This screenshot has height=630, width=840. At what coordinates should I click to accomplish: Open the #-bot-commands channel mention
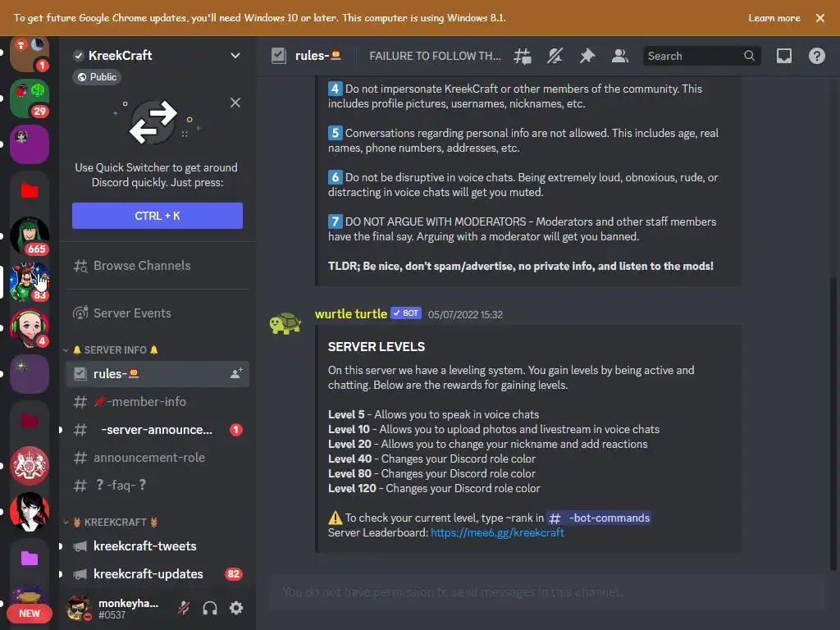click(599, 518)
